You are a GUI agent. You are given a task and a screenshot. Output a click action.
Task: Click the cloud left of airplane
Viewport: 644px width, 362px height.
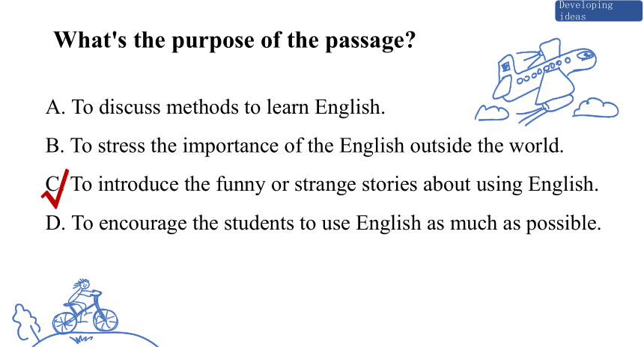pyautogui.click(x=492, y=113)
